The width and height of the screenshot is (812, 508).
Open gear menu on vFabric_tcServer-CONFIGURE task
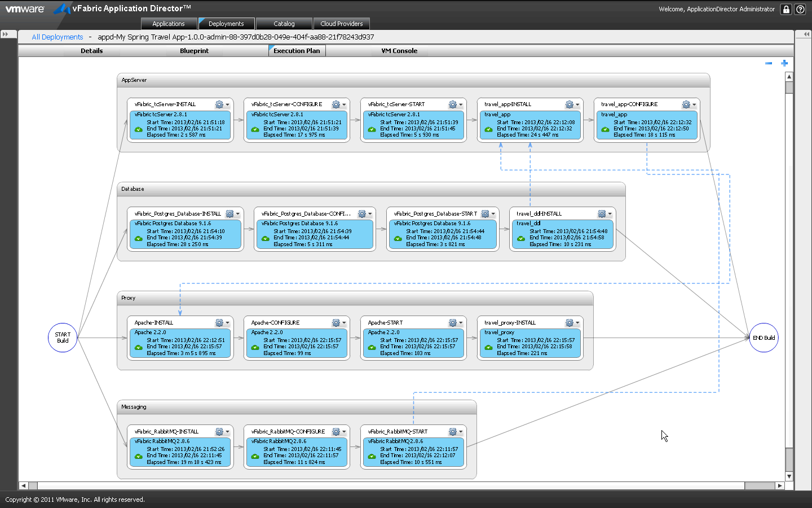336,104
